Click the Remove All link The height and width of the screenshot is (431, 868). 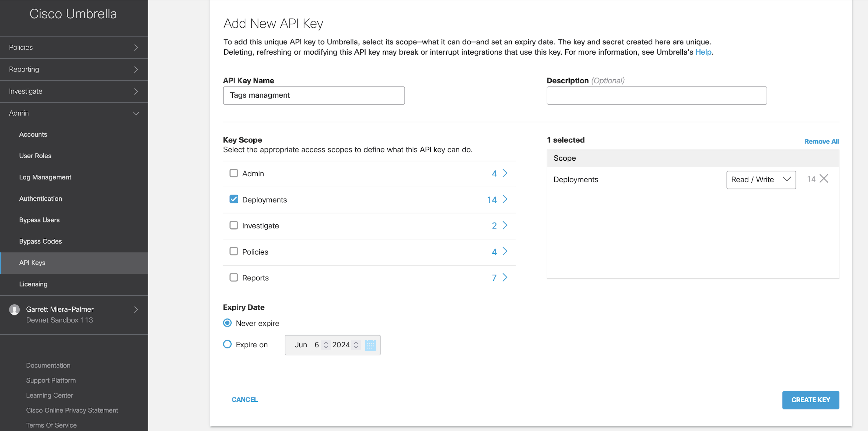(821, 142)
